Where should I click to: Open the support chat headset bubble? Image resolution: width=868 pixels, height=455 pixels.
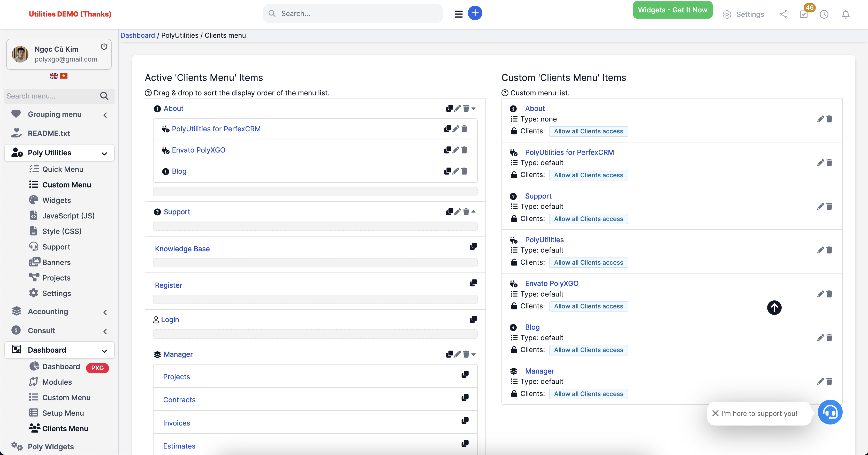[x=830, y=412]
